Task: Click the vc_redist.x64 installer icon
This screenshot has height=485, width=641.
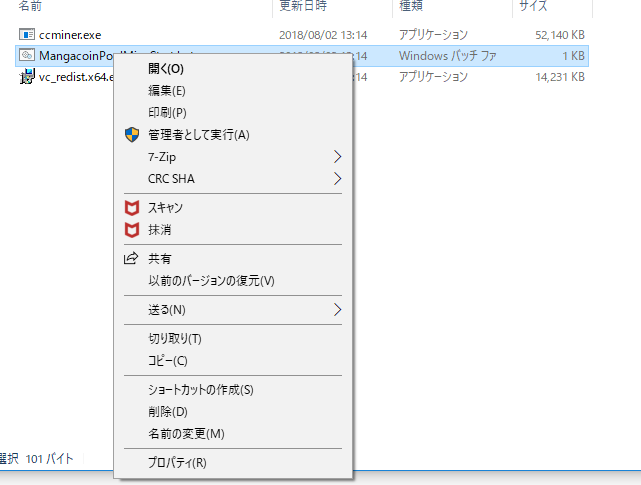Action: coord(27,76)
